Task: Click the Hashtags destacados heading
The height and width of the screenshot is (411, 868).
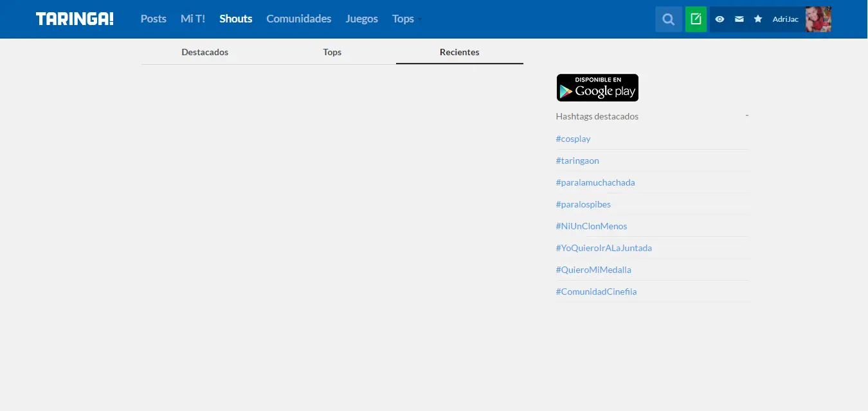Action: (597, 116)
